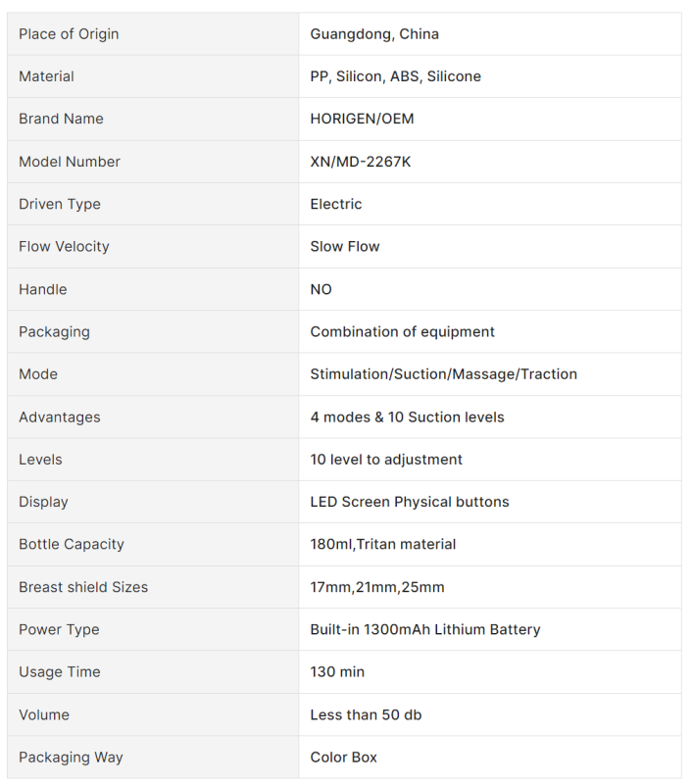Click the 'Bottle Capacity' label

[72, 544]
